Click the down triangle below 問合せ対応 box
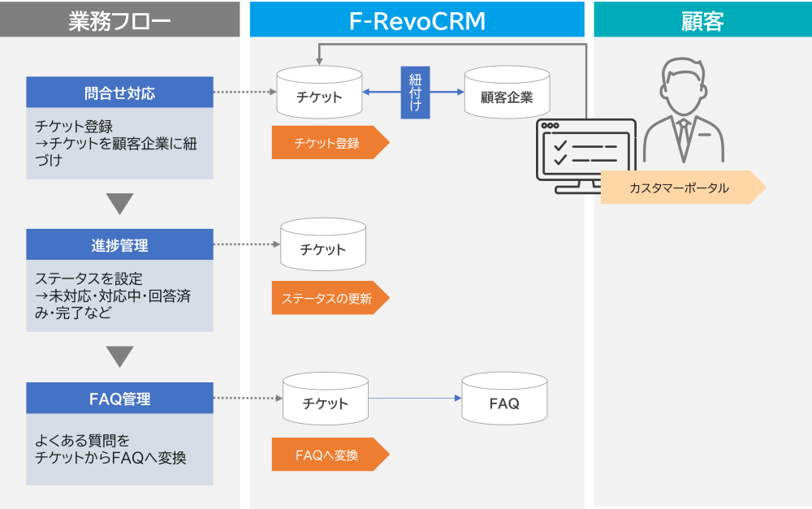 tap(119, 204)
